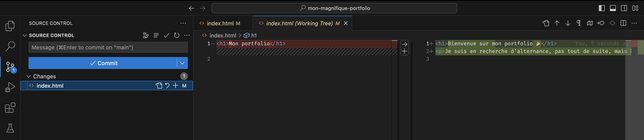Open the Commit button dropdown arrow

(182, 63)
